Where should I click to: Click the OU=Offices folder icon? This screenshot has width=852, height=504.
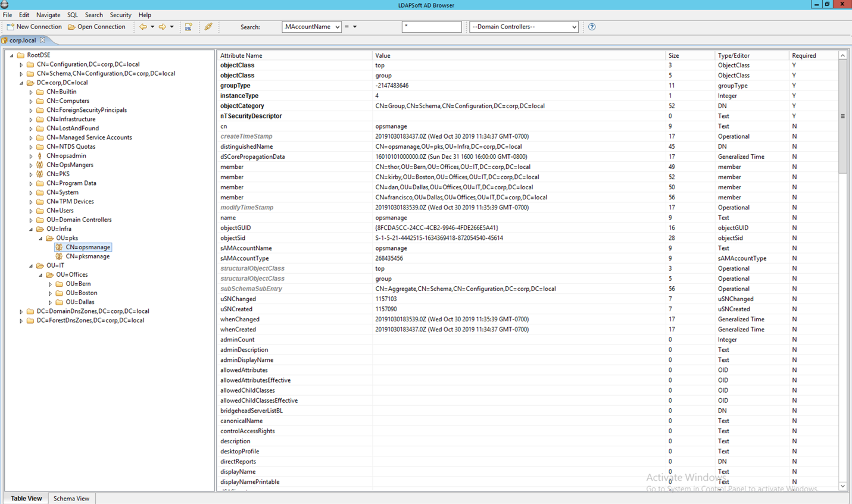[49, 275]
